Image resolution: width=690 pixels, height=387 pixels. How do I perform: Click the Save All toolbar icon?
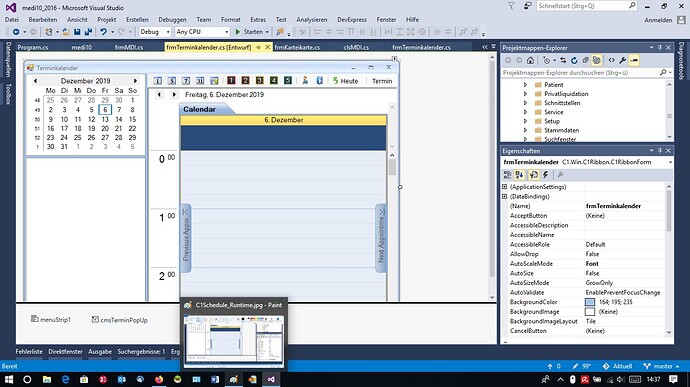[x=88, y=32]
